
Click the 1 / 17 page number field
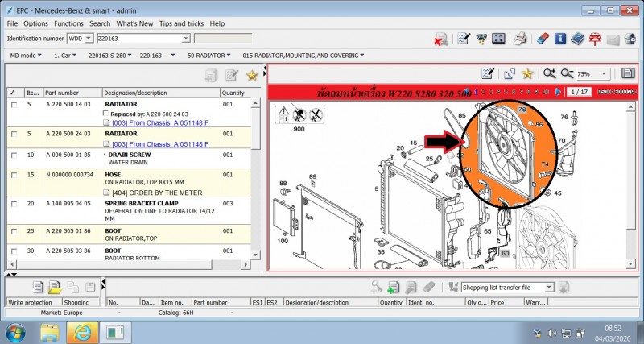coord(579,92)
